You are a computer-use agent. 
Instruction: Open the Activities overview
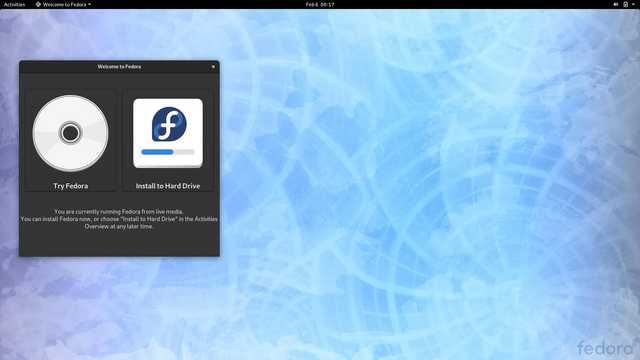tap(14, 4)
